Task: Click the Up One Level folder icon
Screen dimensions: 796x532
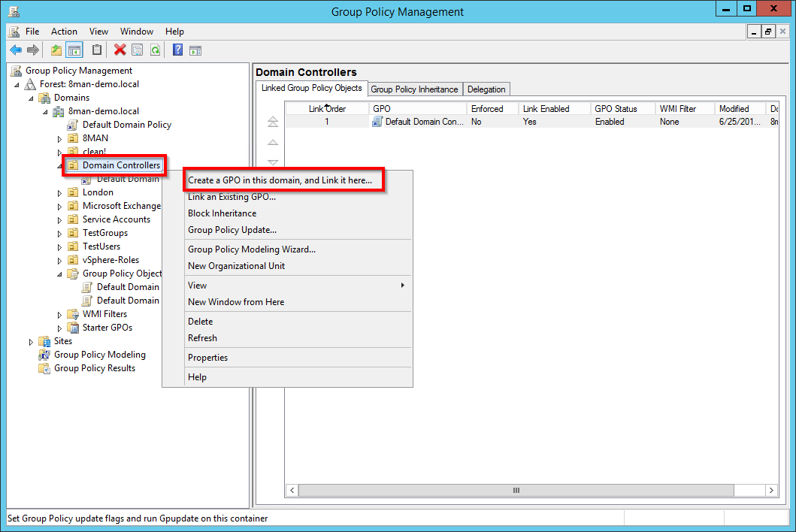Action: tap(56, 50)
